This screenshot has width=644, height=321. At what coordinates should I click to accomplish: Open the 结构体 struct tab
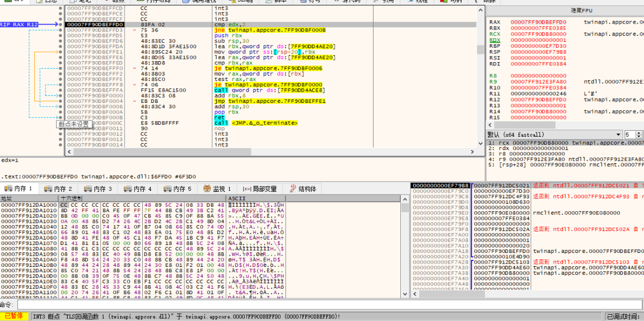pos(303,189)
